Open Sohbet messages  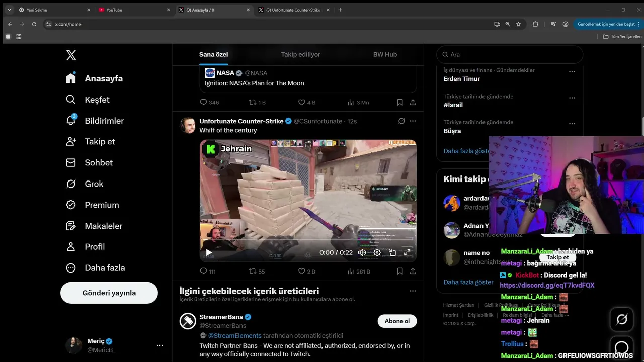click(x=89, y=162)
